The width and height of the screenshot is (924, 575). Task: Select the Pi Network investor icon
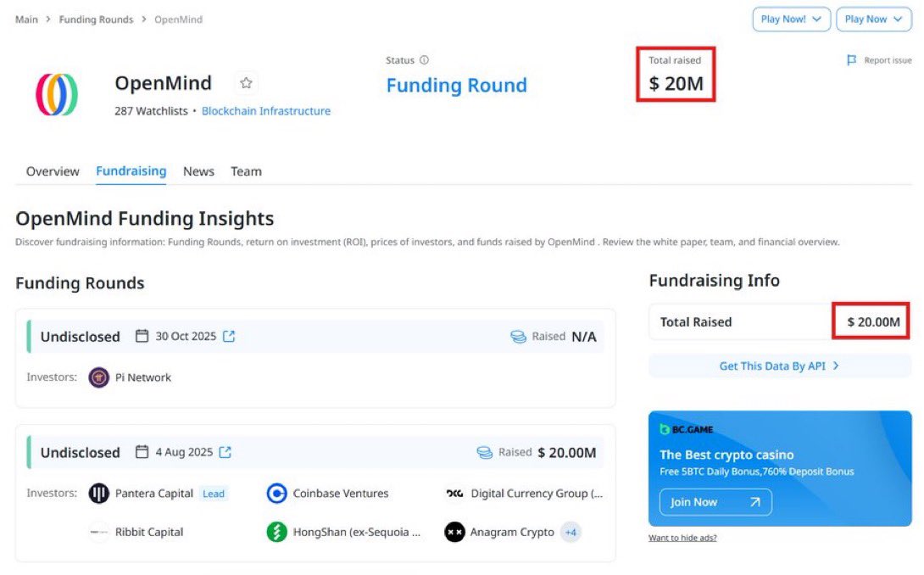point(99,377)
